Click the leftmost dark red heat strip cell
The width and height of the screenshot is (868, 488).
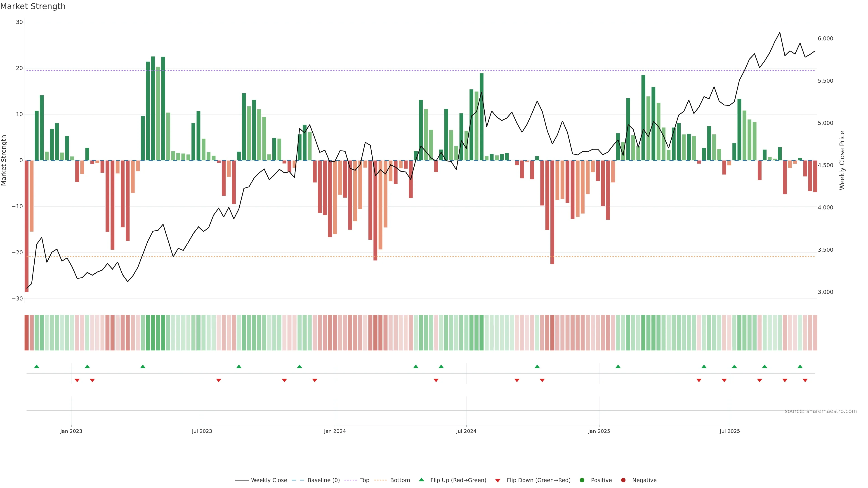click(27, 332)
